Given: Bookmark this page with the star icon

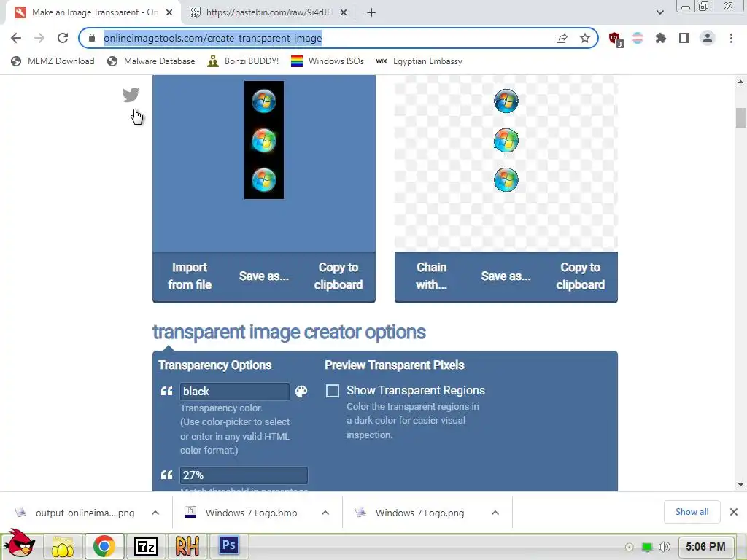Looking at the screenshot, I should click(584, 38).
